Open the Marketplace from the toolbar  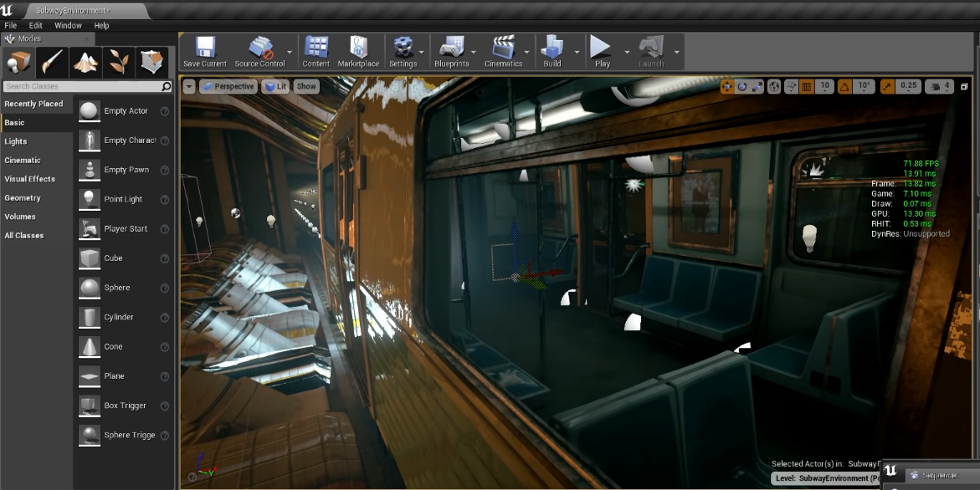point(358,51)
